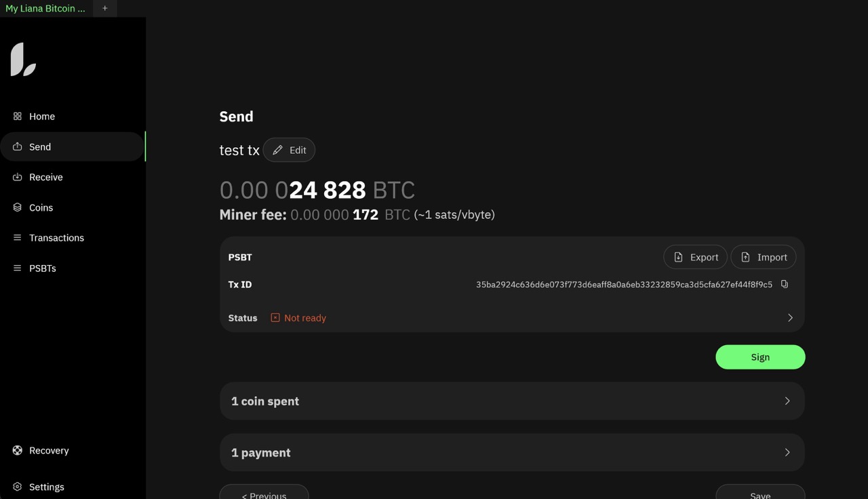The height and width of the screenshot is (499, 868).
Task: Click the pencil icon next to test tx
Action: pos(277,151)
